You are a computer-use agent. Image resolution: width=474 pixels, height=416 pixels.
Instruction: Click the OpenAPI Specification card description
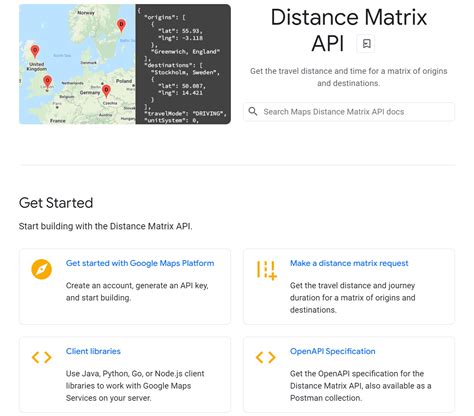click(360, 386)
